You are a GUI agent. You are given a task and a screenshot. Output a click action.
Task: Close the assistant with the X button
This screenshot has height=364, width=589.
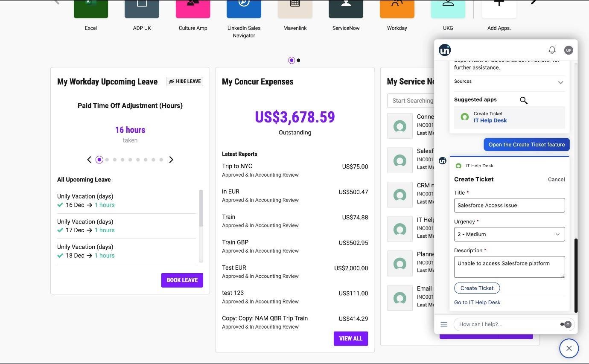click(569, 348)
